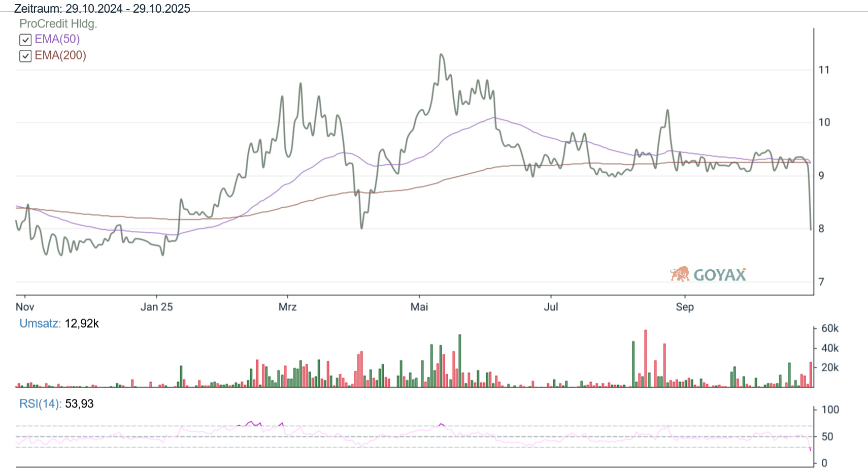
Task: Select the Jul time axis label
Action: 551,307
